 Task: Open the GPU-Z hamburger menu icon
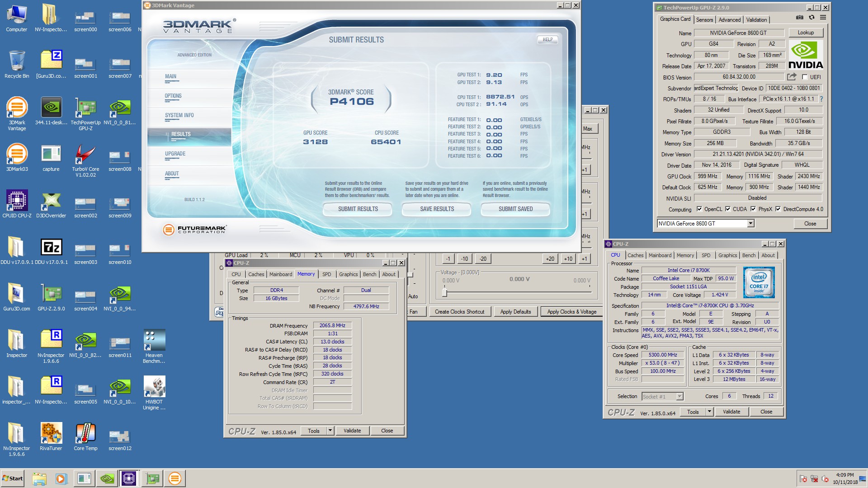pyautogui.click(x=823, y=17)
